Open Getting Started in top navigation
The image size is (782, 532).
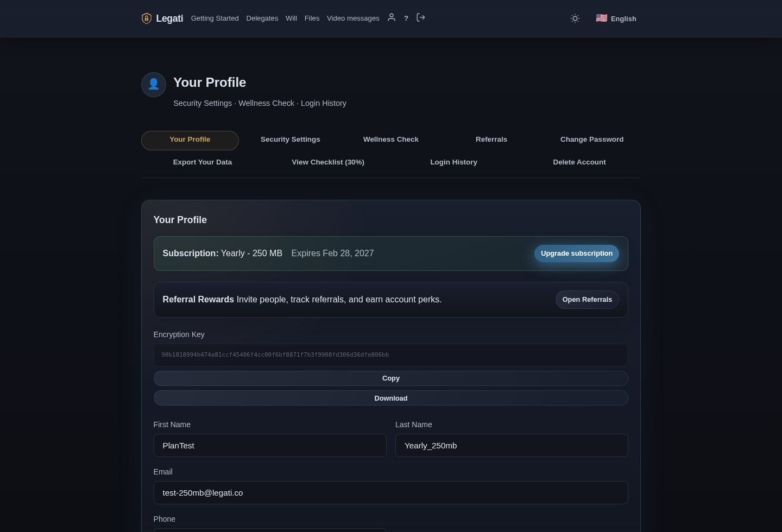coord(215,18)
